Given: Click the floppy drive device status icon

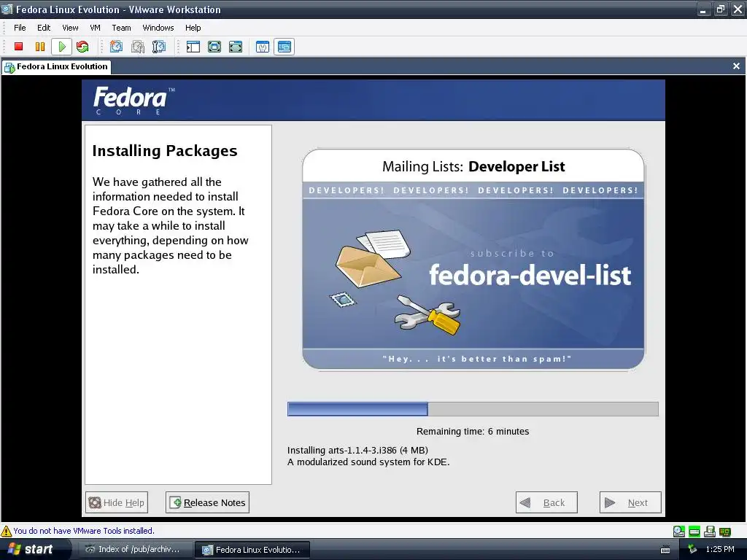Looking at the screenshot, I should point(709,531).
